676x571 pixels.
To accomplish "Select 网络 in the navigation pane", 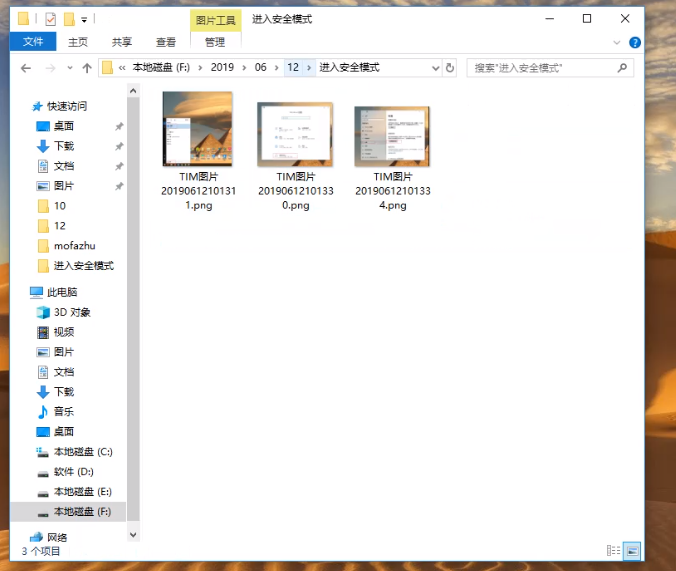I will click(57, 537).
